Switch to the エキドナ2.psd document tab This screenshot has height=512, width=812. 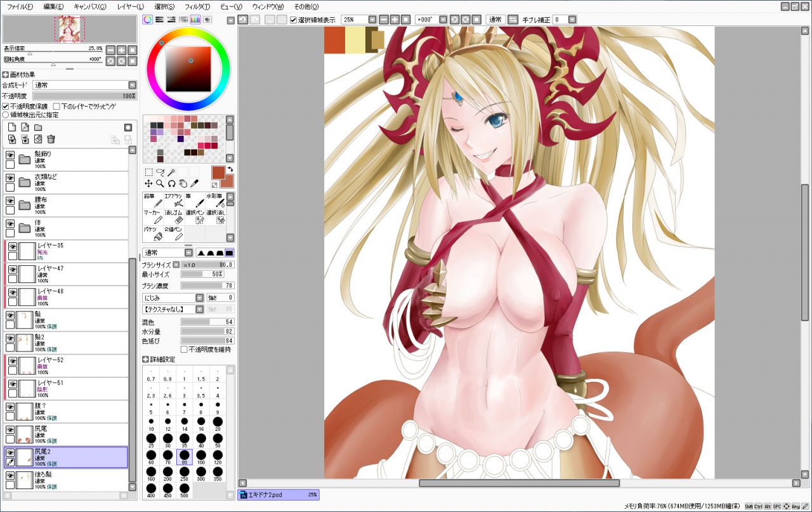coord(278,494)
